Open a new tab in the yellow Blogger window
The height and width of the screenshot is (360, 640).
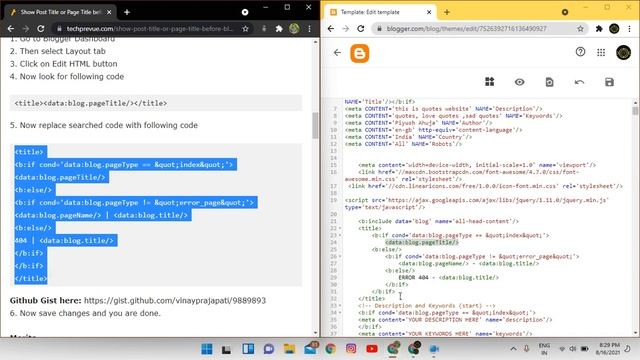tap(447, 12)
